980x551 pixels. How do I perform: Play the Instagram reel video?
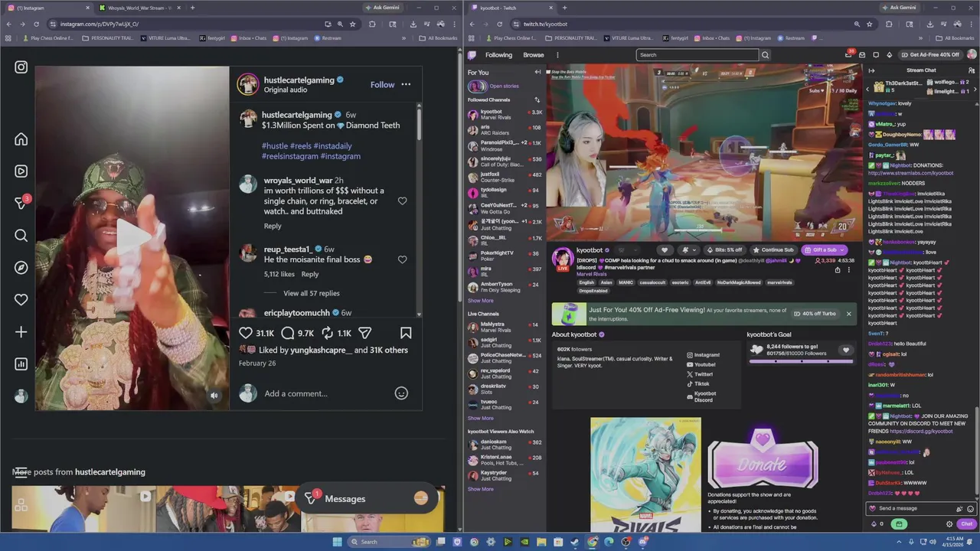click(132, 238)
